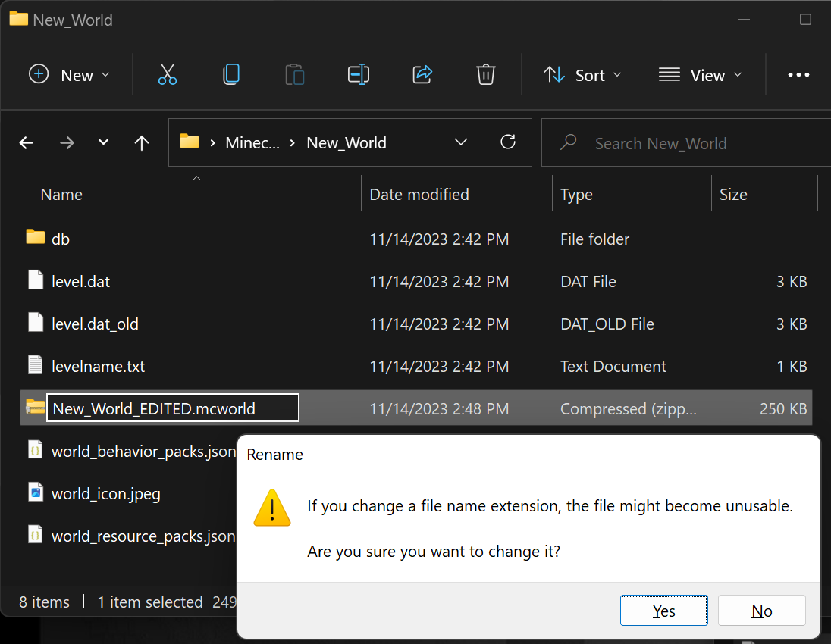Maximize the New_World window
831x644 pixels.
point(805,20)
